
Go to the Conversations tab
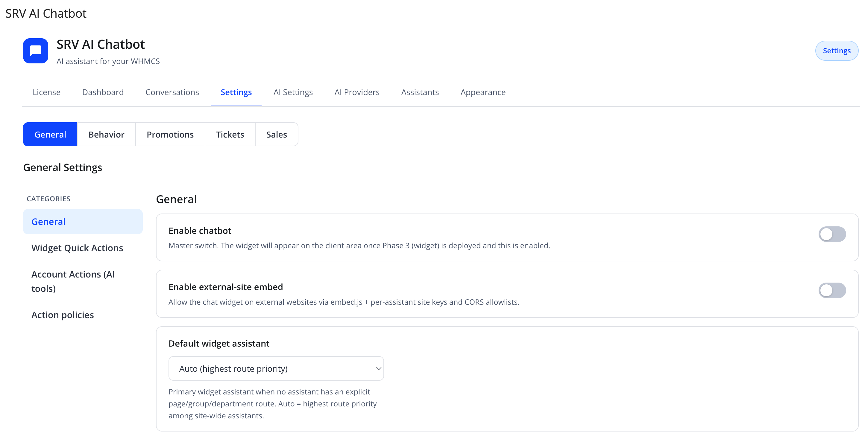tap(172, 92)
